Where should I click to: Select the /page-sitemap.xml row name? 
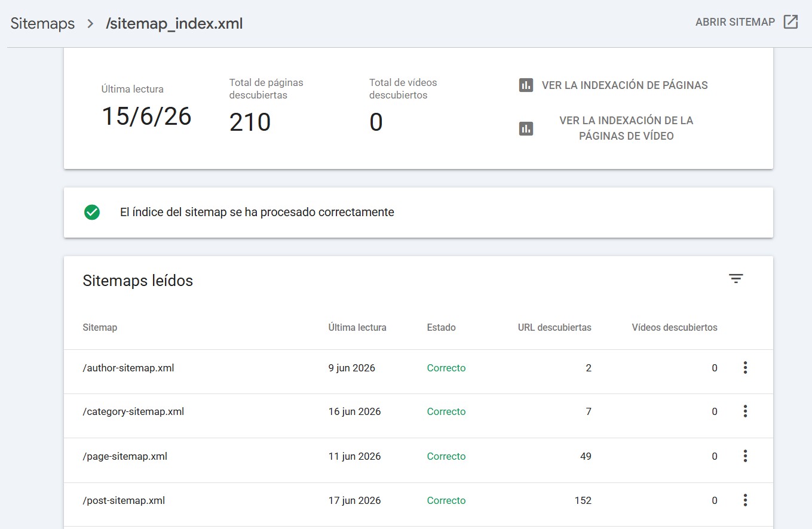125,456
